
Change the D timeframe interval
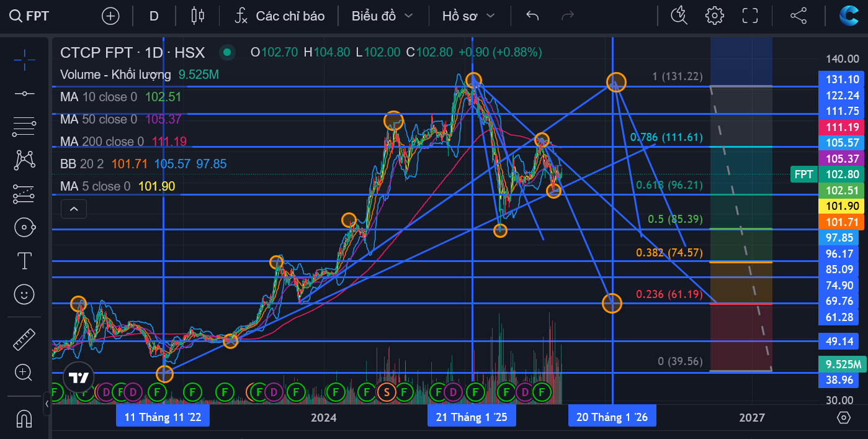pos(154,16)
